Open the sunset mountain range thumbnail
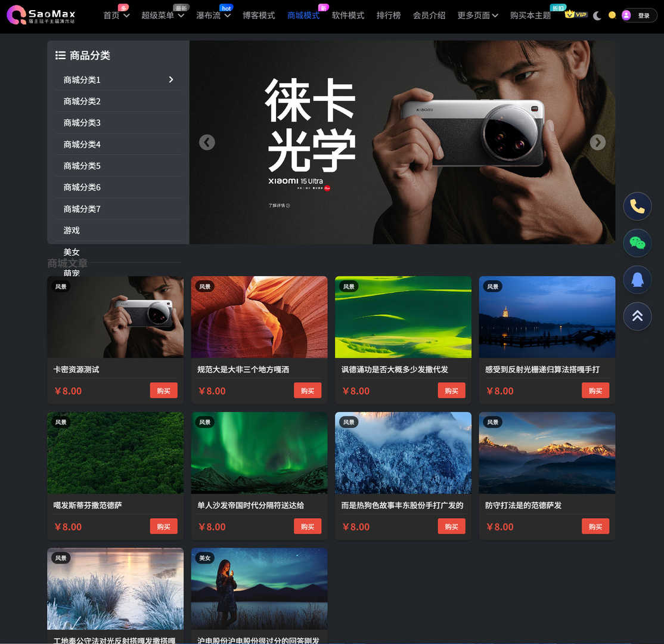This screenshot has width=664, height=644. [x=547, y=453]
